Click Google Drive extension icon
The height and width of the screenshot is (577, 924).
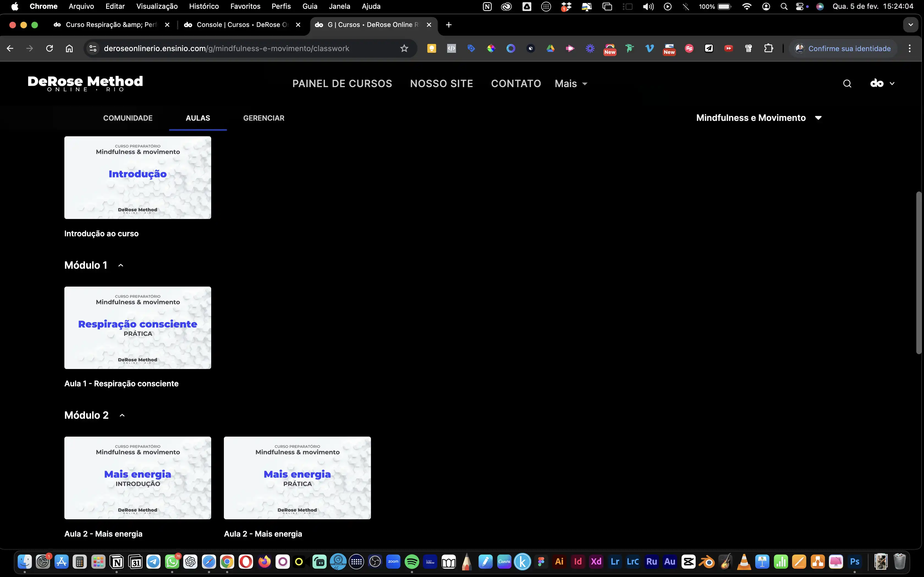[x=550, y=48]
